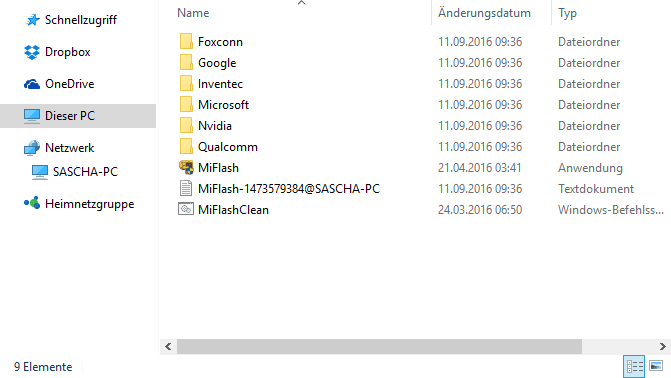Click the Textdokument type cell
This screenshot has width=671, height=378.
(x=596, y=188)
